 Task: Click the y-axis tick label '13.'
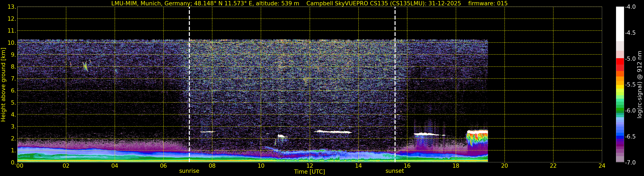tap(12, 7)
